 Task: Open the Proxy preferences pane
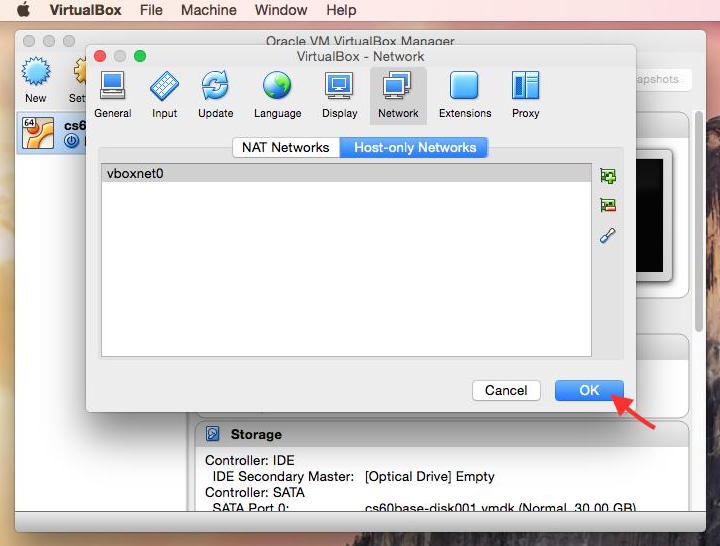click(x=525, y=95)
